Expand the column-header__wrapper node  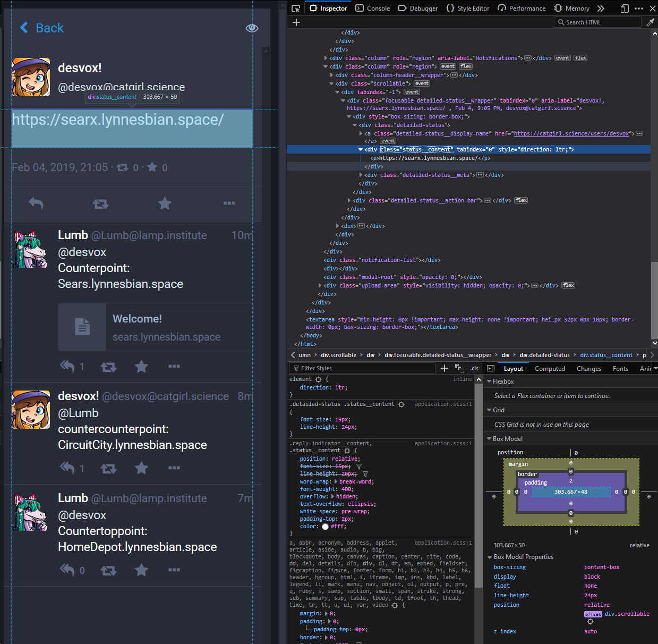[331, 75]
